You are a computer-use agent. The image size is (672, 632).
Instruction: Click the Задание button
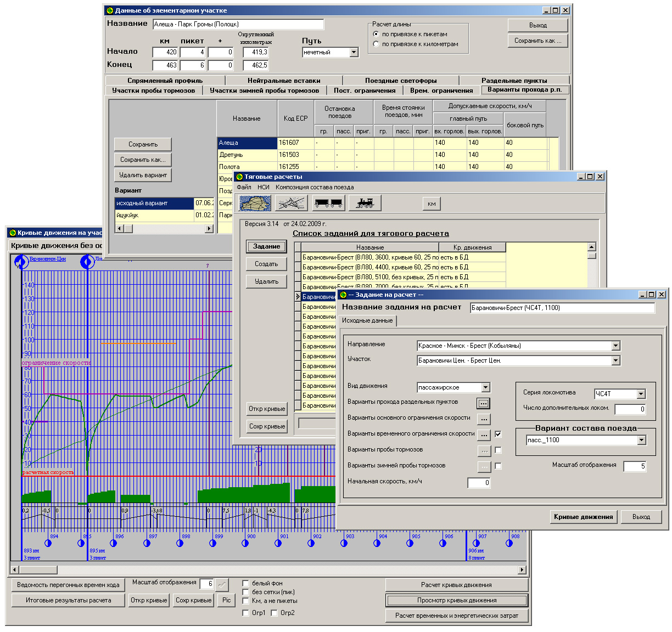pyautogui.click(x=266, y=246)
